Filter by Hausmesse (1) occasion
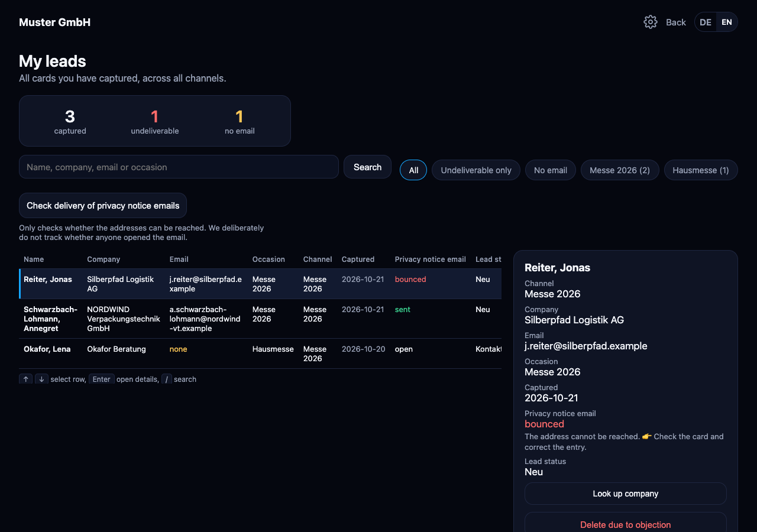The height and width of the screenshot is (532, 757). (701, 170)
